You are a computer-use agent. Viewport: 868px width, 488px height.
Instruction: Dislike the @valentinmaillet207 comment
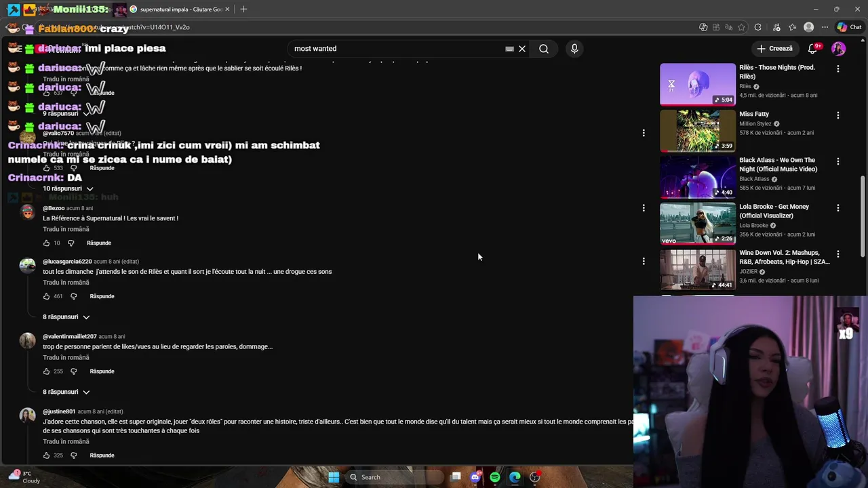[x=74, y=371]
